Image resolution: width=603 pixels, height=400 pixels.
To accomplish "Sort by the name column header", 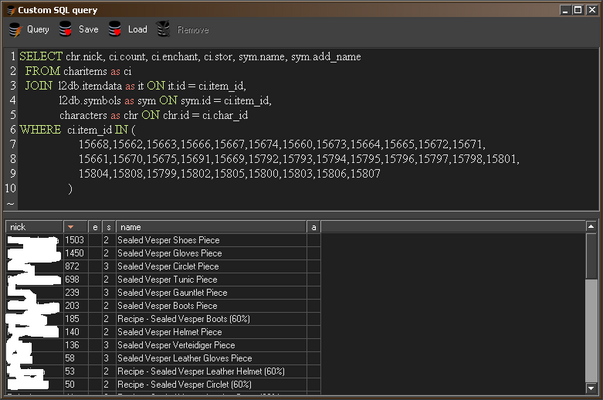I will point(211,227).
